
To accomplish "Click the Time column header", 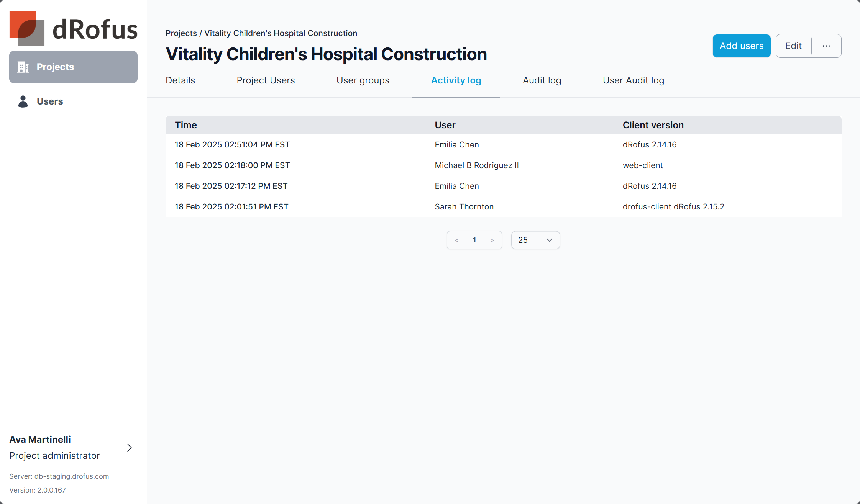I will (186, 125).
